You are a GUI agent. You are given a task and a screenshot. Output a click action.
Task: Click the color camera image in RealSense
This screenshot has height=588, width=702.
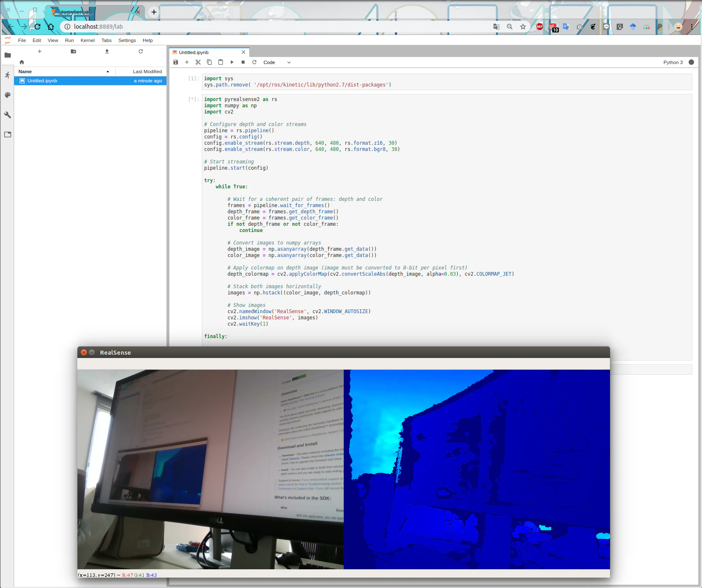[x=211, y=469]
